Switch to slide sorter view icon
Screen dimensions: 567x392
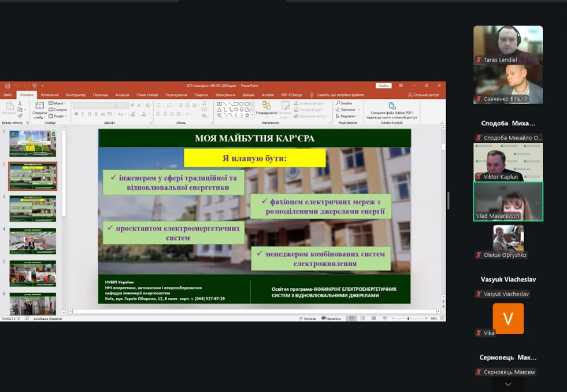(x=362, y=319)
